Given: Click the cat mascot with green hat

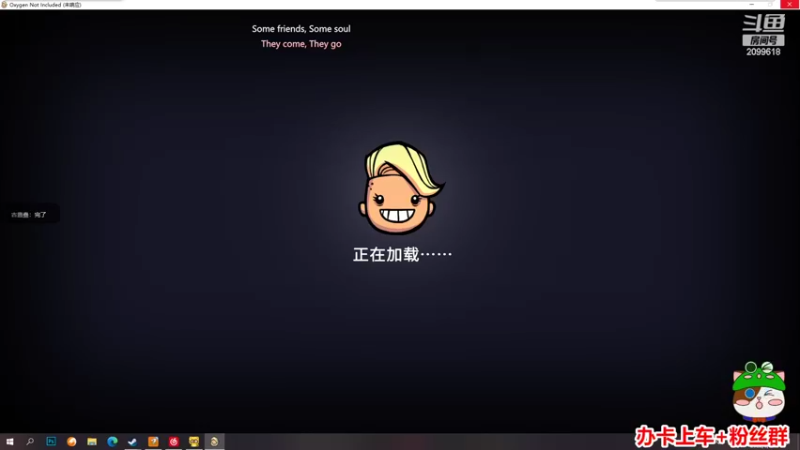Looking at the screenshot, I should 759,391.
